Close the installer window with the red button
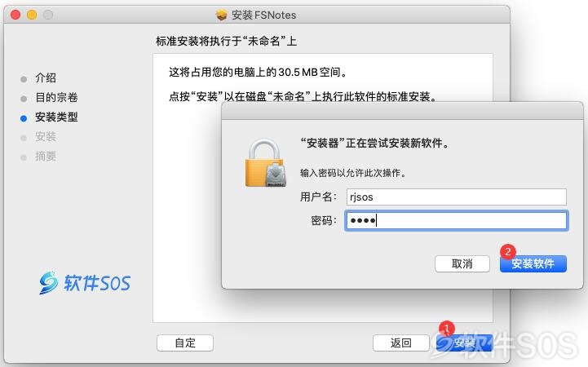Screen dimensions: 588x367 click(x=15, y=15)
